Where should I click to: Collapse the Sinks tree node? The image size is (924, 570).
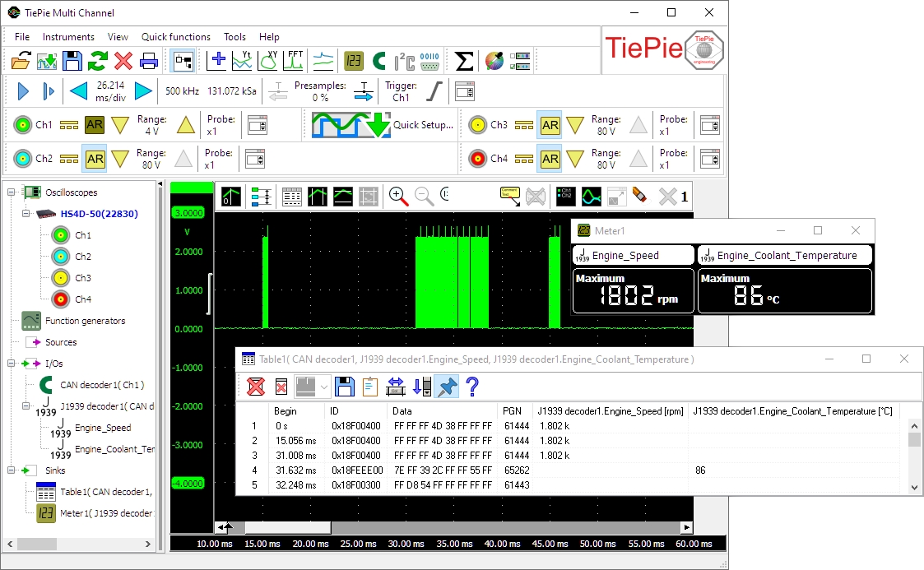(12, 470)
